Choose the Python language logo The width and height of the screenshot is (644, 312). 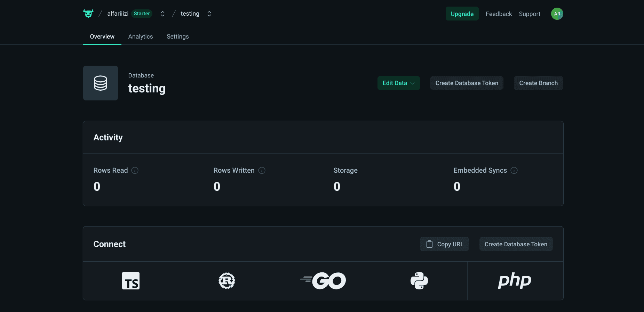coord(419,281)
